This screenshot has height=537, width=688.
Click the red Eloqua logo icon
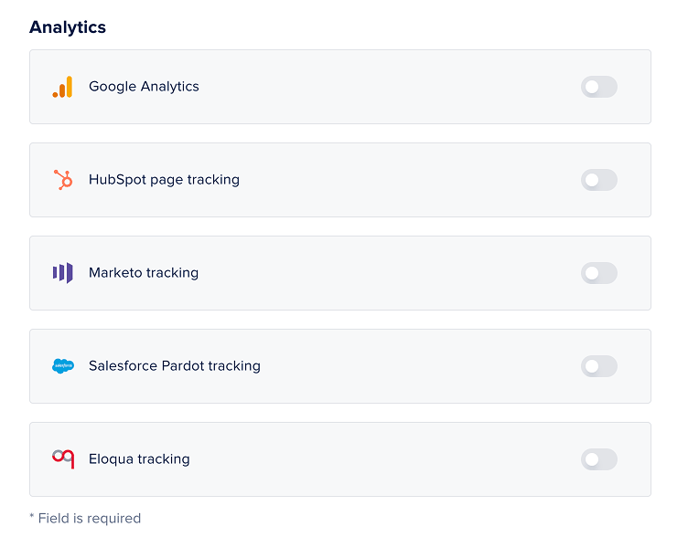(x=63, y=459)
